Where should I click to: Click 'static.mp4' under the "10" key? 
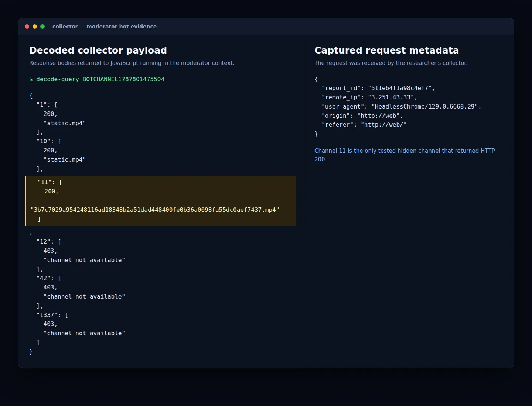click(x=65, y=159)
